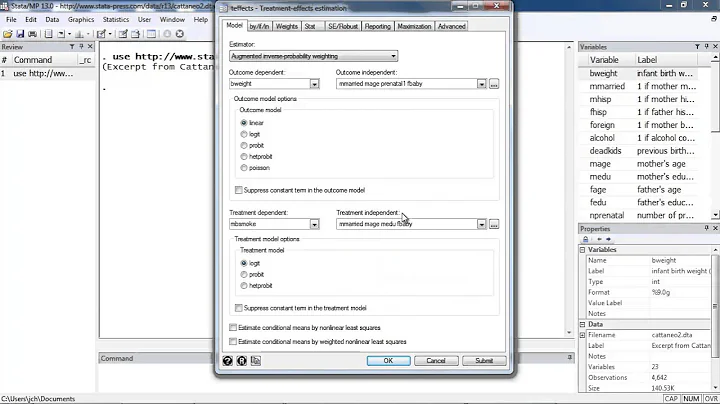
Task: Click the Open file toolbar icon
Action: pos(8,34)
